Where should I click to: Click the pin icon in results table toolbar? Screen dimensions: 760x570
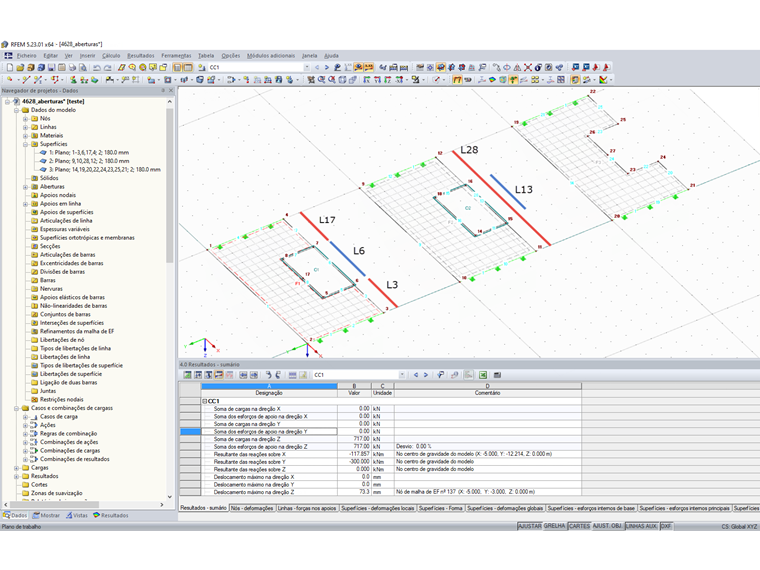click(x=440, y=375)
